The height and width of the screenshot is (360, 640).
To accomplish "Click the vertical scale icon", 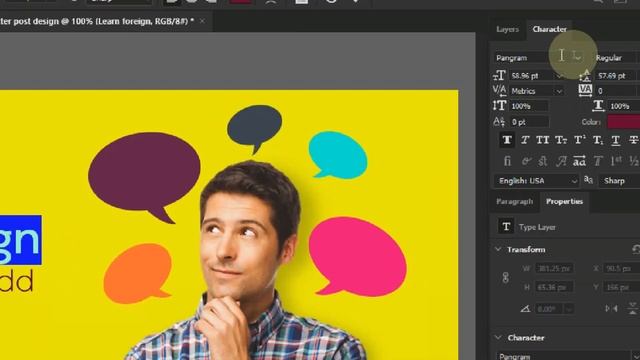I will [x=499, y=106].
